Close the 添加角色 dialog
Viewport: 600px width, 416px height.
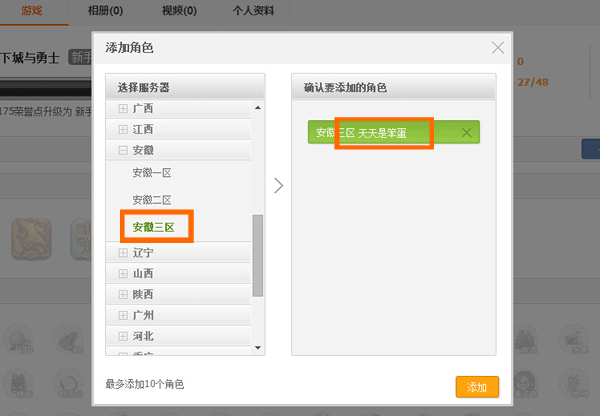(498, 47)
